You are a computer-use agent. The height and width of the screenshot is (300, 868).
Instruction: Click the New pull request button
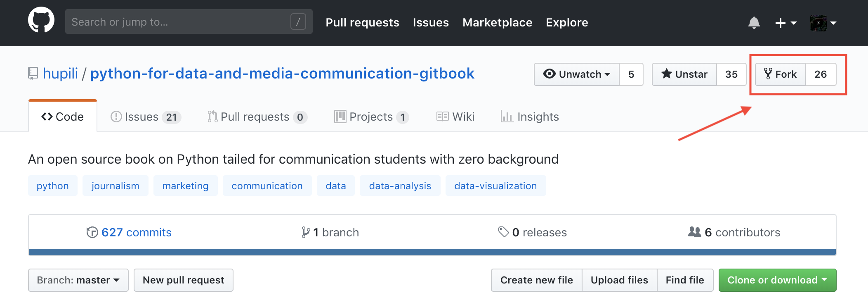tap(184, 280)
